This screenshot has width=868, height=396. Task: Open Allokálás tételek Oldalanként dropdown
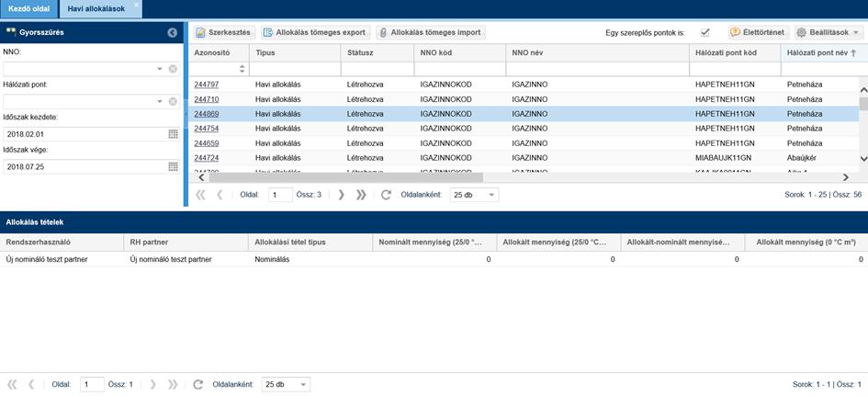[286, 384]
